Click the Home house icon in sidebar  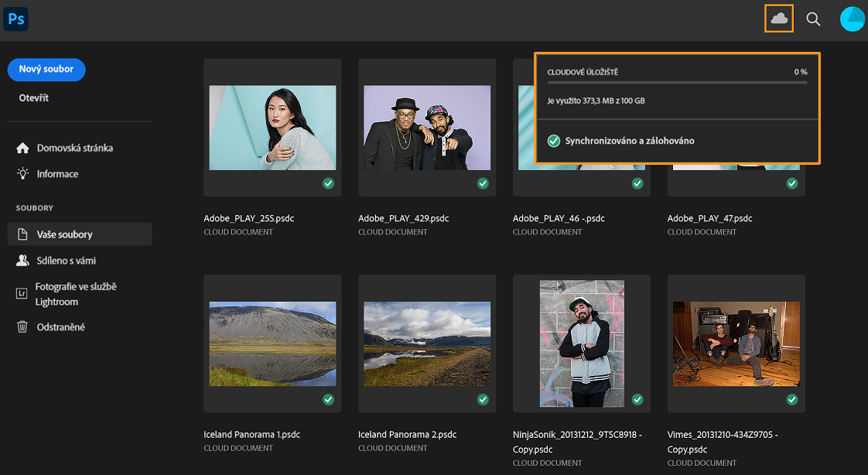tap(22, 148)
